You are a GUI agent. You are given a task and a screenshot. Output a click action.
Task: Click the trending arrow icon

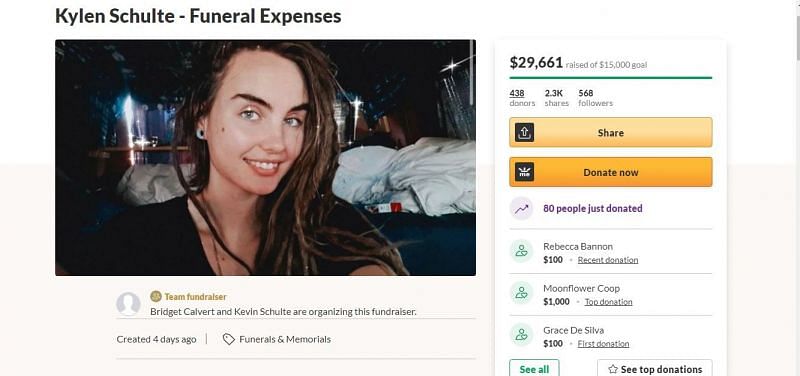click(x=521, y=208)
